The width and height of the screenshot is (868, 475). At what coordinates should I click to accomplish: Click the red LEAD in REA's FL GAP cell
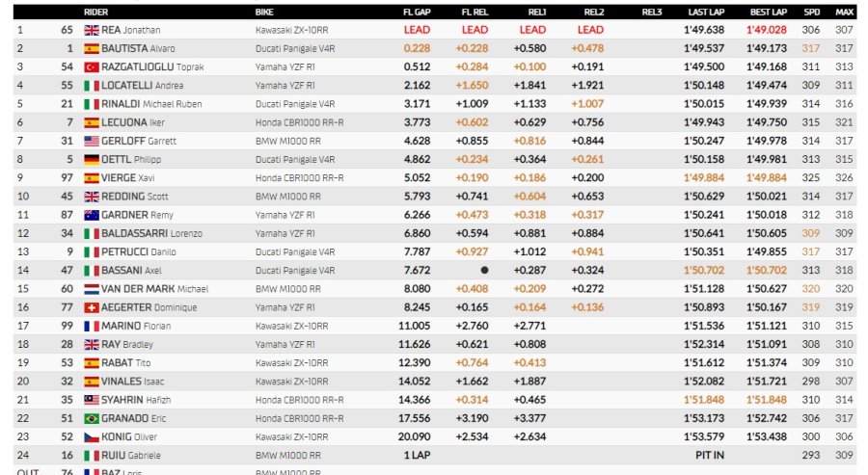tap(417, 30)
